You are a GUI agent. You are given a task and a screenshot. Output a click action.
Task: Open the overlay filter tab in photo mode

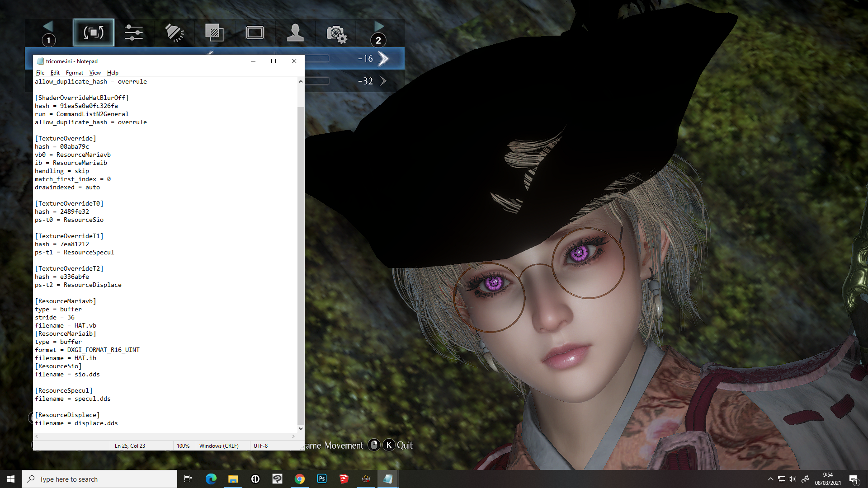pyautogui.click(x=214, y=33)
